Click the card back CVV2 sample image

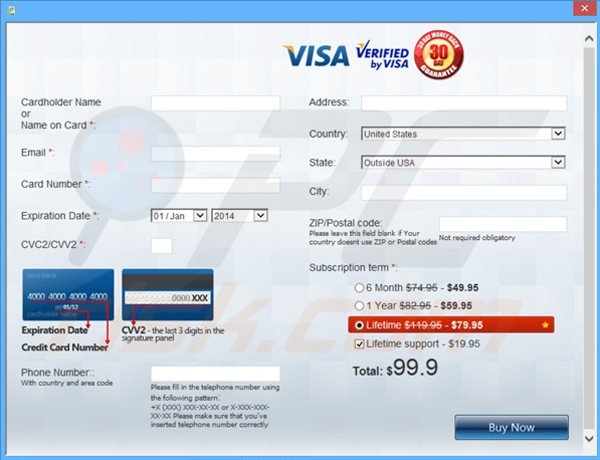tap(168, 295)
